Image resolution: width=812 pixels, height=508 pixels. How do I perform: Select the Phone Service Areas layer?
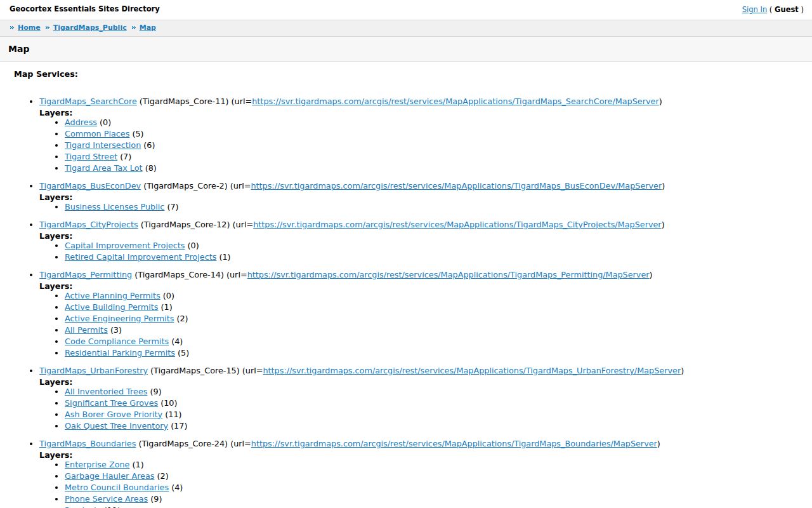[x=106, y=499]
